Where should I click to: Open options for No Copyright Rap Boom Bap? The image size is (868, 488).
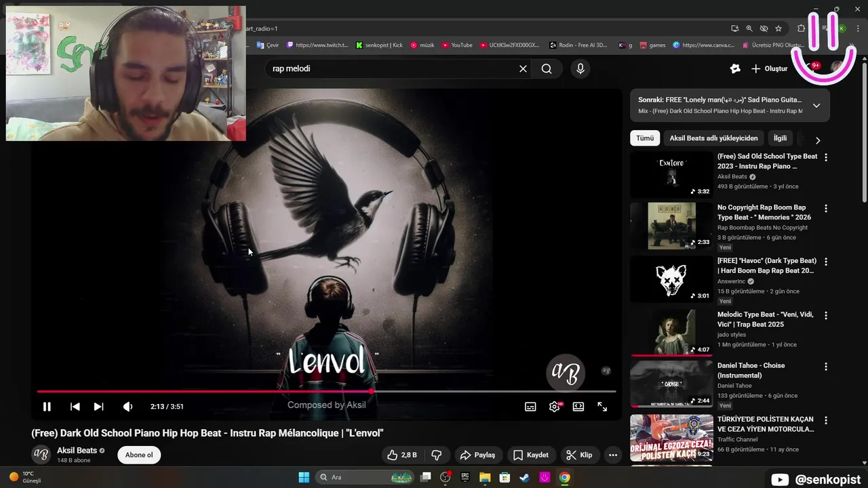[826, 209]
